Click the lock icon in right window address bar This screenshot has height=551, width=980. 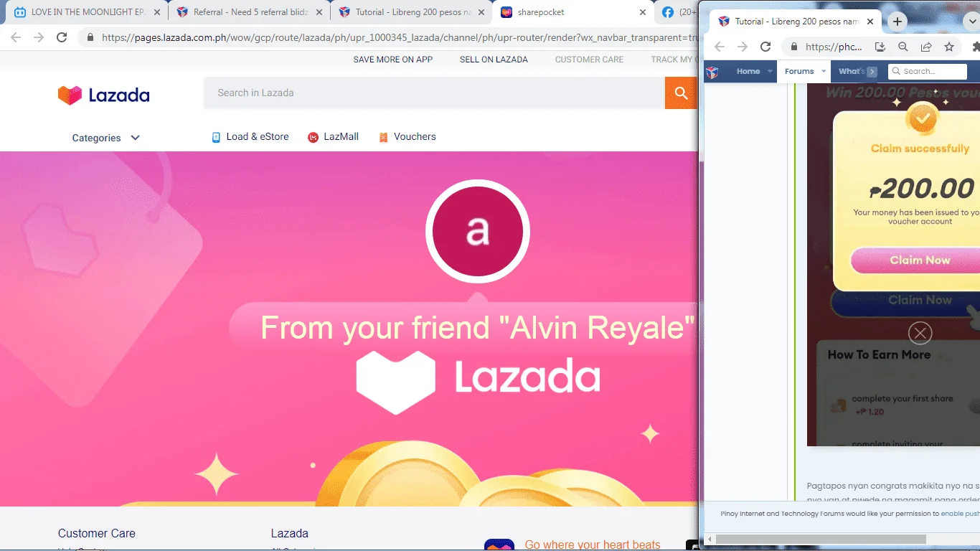pos(793,47)
